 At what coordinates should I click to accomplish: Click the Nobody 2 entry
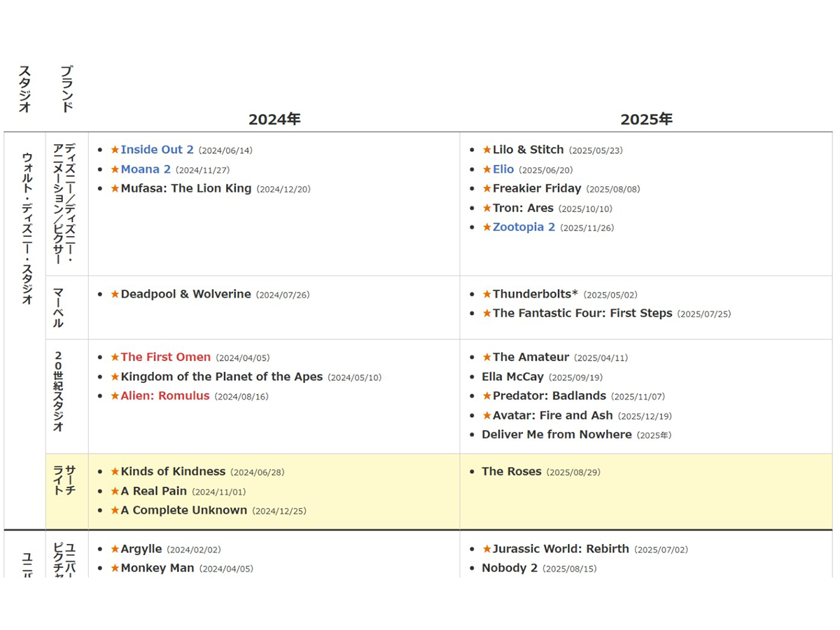point(510,568)
